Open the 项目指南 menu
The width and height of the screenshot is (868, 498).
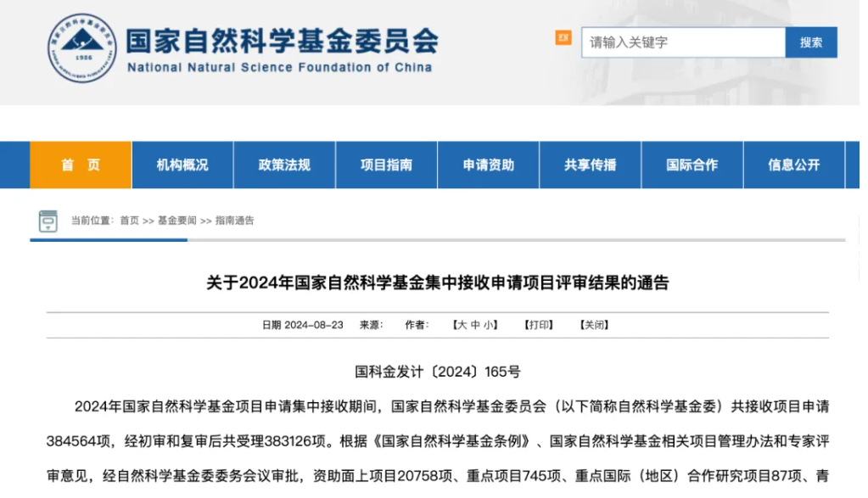(386, 165)
